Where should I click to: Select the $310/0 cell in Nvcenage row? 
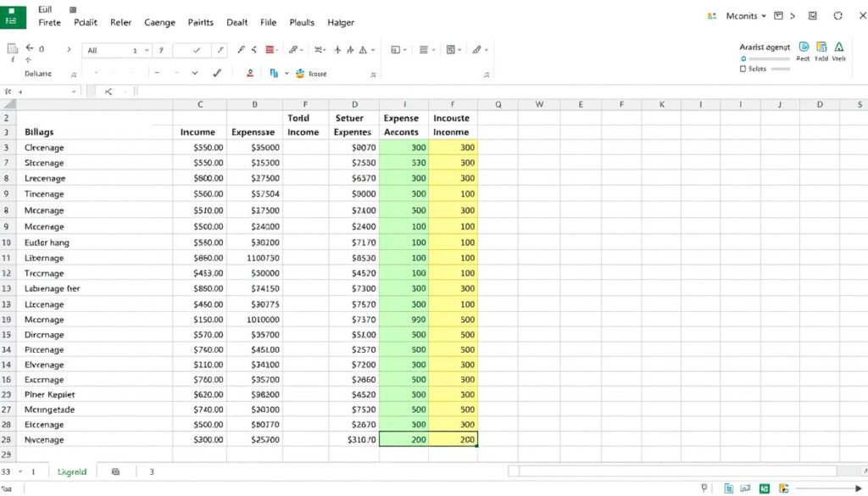[x=353, y=439]
